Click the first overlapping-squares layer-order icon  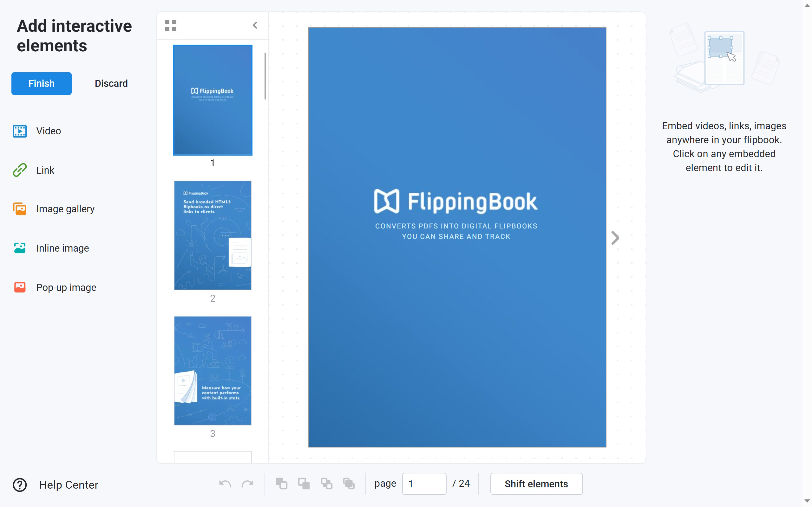(x=281, y=484)
